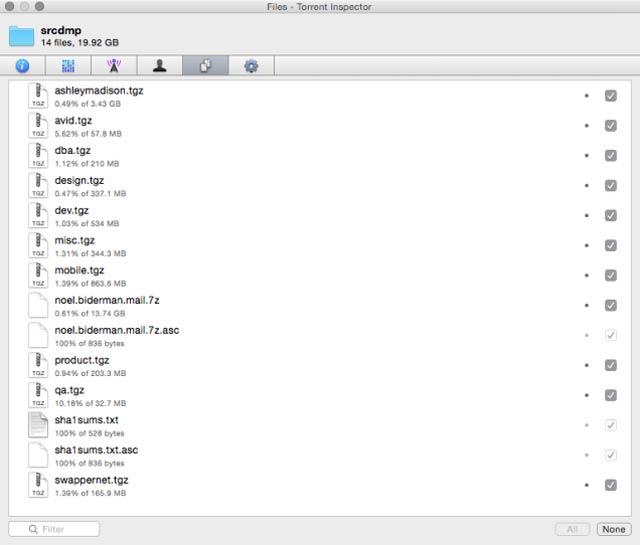Viewport: 640px width, 545px height.
Task: Click priority dot for design.tgz
Action: pyautogui.click(x=587, y=185)
